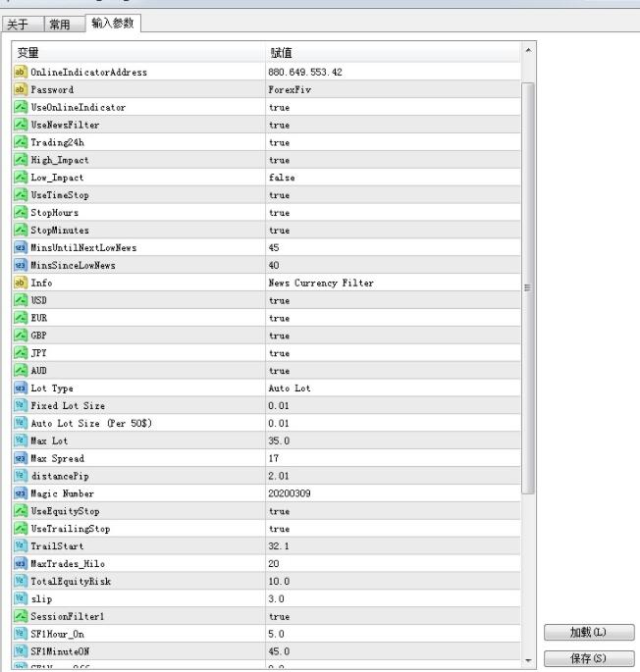
Task: Select the SessionFilter1 variable name
Action: (x=68, y=617)
